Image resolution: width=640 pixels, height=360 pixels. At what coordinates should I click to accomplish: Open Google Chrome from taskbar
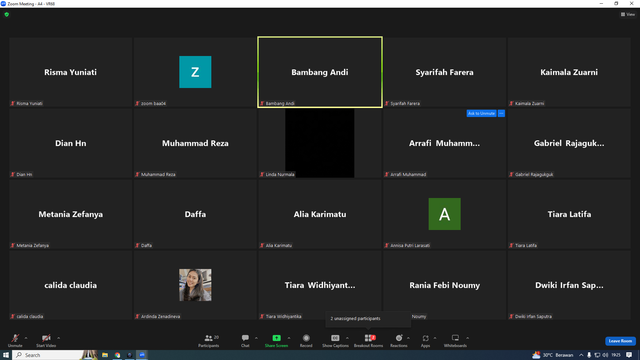[118, 355]
